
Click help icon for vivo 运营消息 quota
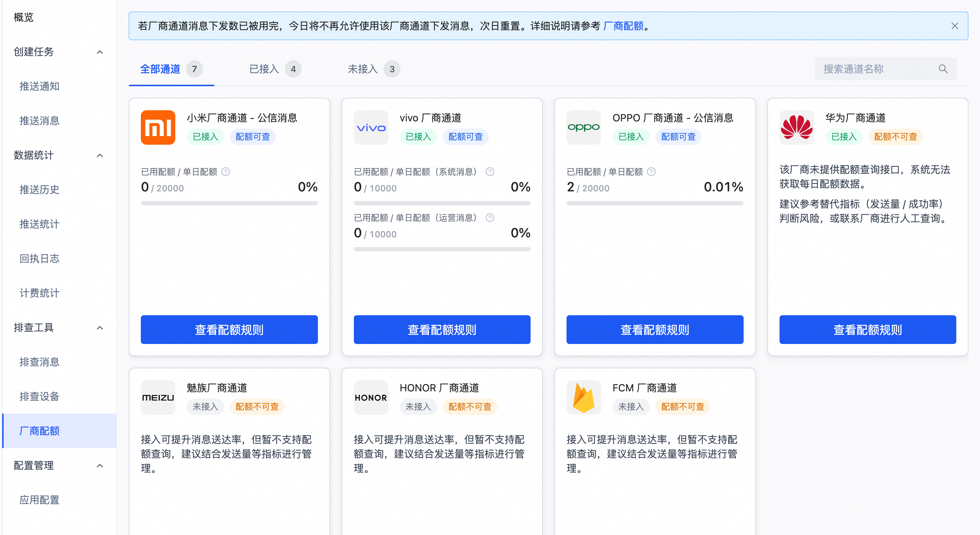(x=490, y=218)
